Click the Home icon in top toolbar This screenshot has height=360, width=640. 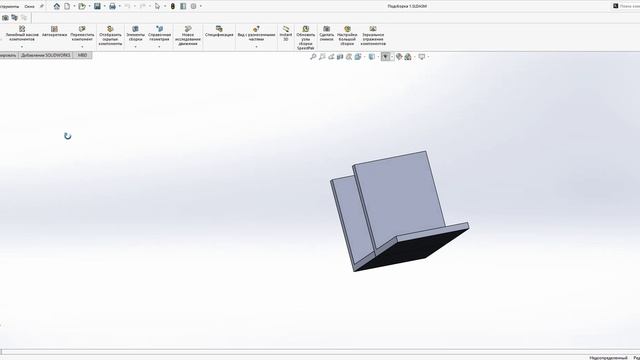tap(57, 6)
